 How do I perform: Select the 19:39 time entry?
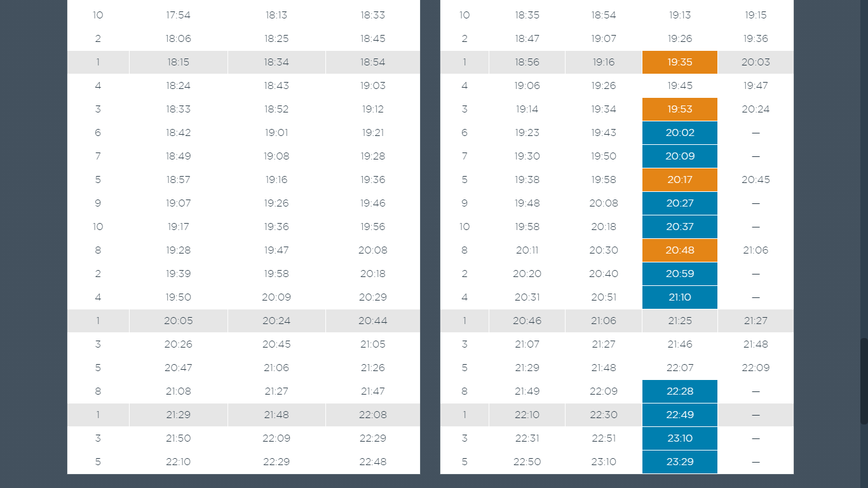tap(179, 274)
